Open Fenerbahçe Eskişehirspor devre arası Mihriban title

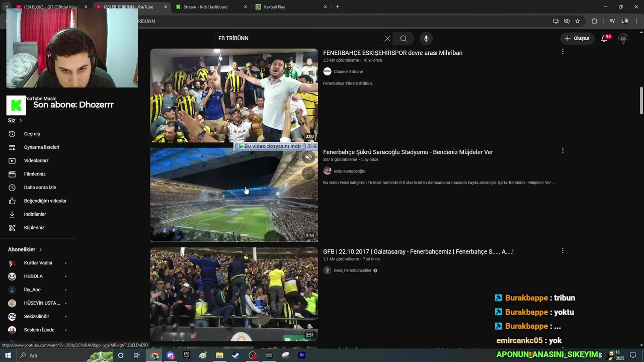[x=392, y=53]
